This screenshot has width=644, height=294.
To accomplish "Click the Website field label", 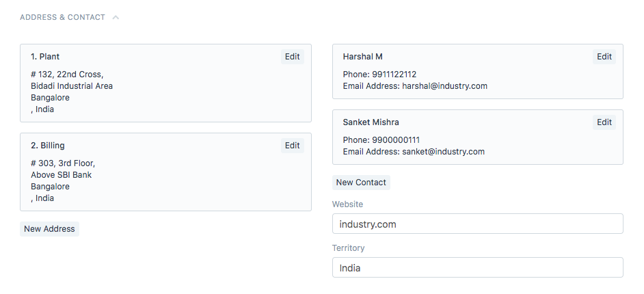I will click(347, 204).
